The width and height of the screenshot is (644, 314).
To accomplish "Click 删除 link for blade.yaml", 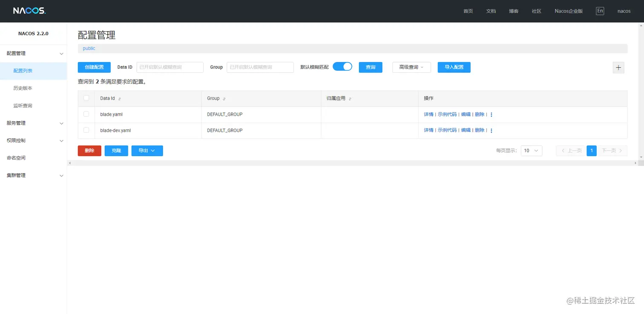I will (x=480, y=114).
